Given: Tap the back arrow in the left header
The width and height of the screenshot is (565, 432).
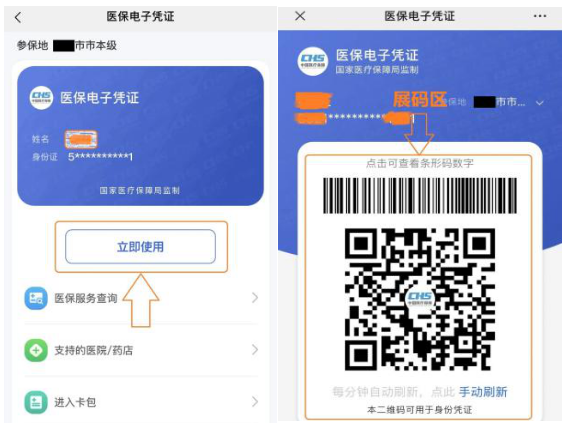Looking at the screenshot, I should (x=18, y=17).
